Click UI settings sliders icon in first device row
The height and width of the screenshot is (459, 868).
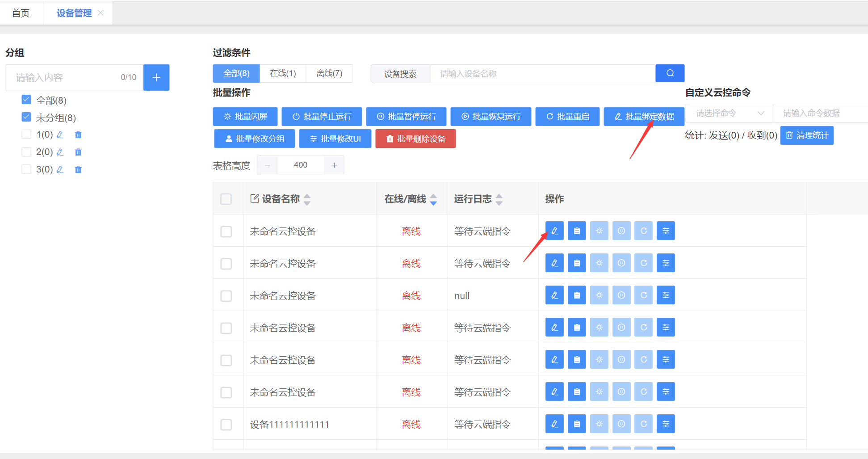(x=666, y=231)
